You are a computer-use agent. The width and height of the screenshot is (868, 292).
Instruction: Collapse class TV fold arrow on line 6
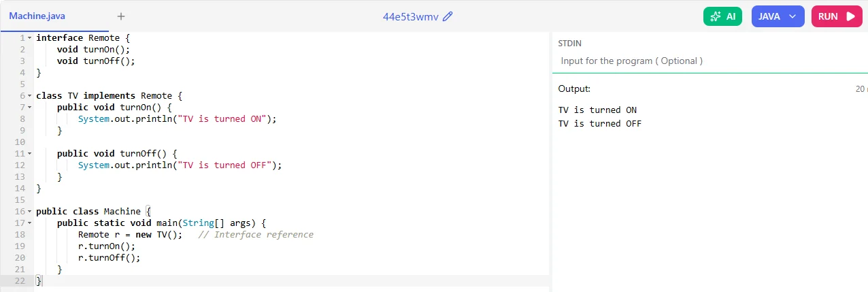click(x=29, y=96)
